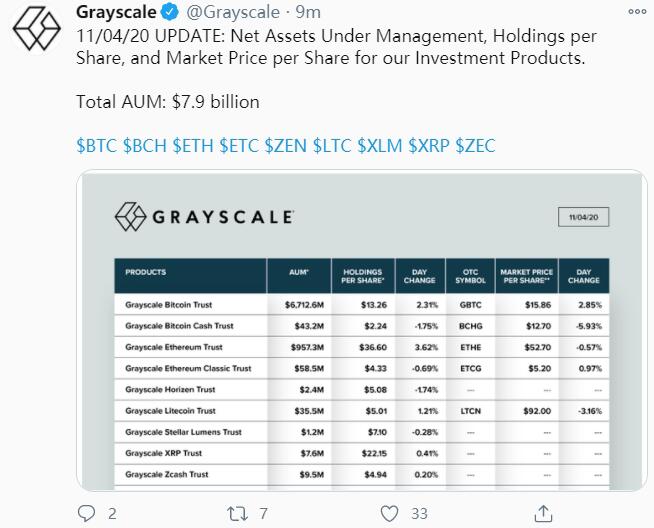The width and height of the screenshot is (654, 528).
Task: Open the $BTC cashtag
Action: (x=96, y=146)
